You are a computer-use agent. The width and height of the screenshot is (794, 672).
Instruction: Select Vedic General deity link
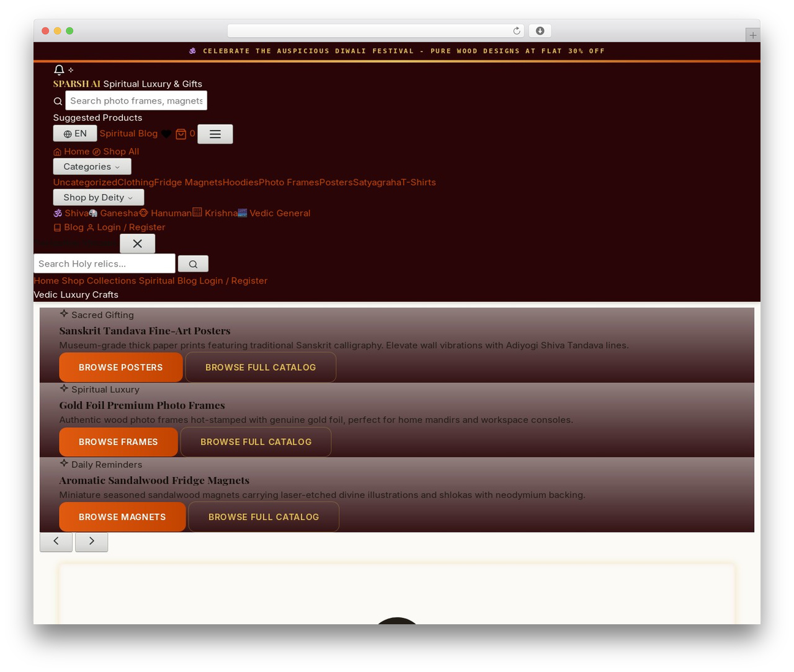pyautogui.click(x=274, y=213)
